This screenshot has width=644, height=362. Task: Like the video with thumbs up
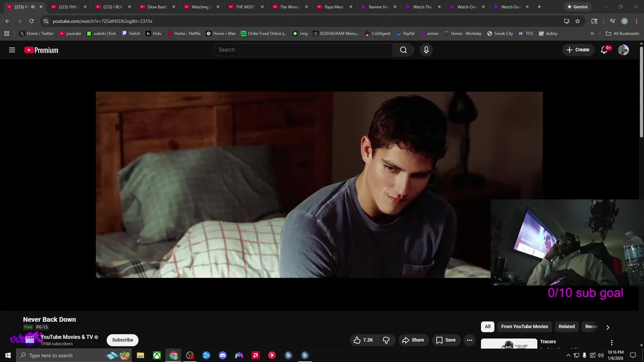(x=363, y=340)
